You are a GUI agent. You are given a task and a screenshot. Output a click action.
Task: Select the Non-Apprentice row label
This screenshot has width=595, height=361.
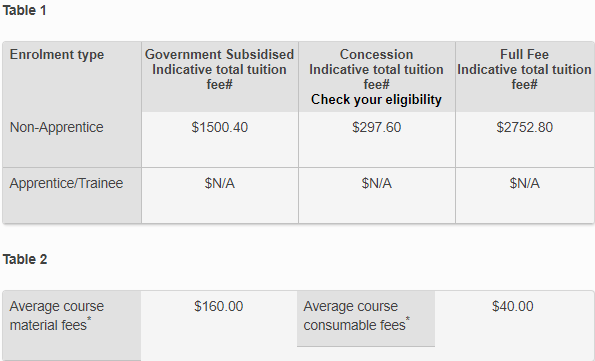[56, 128]
